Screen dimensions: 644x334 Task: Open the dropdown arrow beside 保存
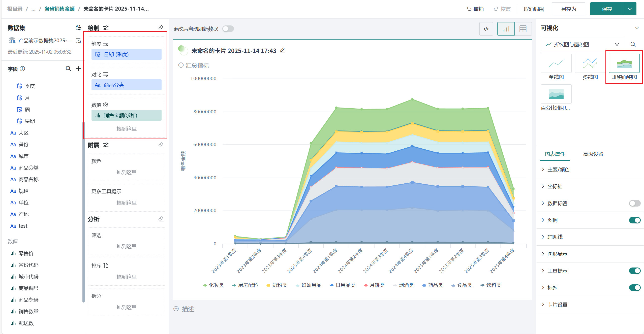(x=630, y=9)
